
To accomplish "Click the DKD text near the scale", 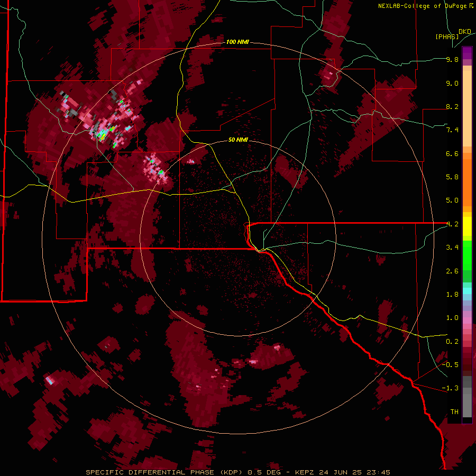I will coord(465,32).
